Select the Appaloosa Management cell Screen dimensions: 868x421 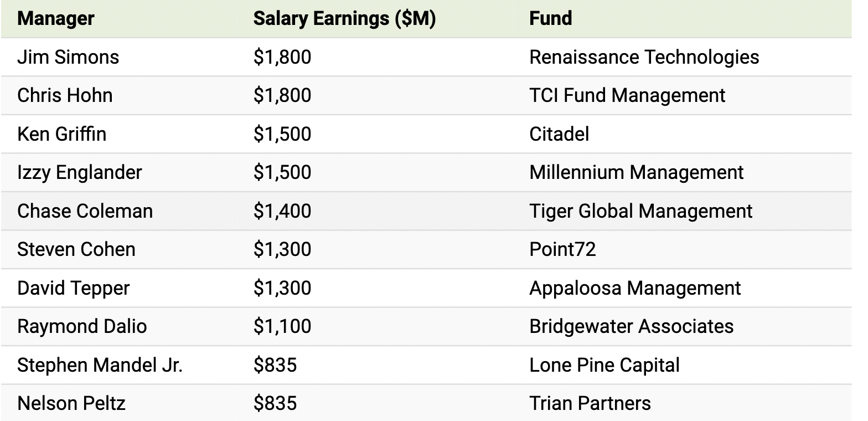coord(635,288)
